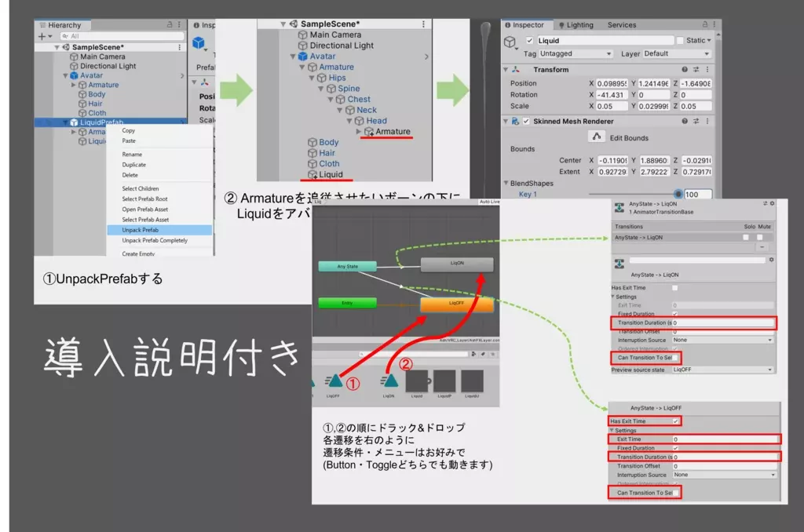This screenshot has width=804, height=532.
Task: Open the Skinned Mesh Renderer help icon
Action: coord(684,121)
